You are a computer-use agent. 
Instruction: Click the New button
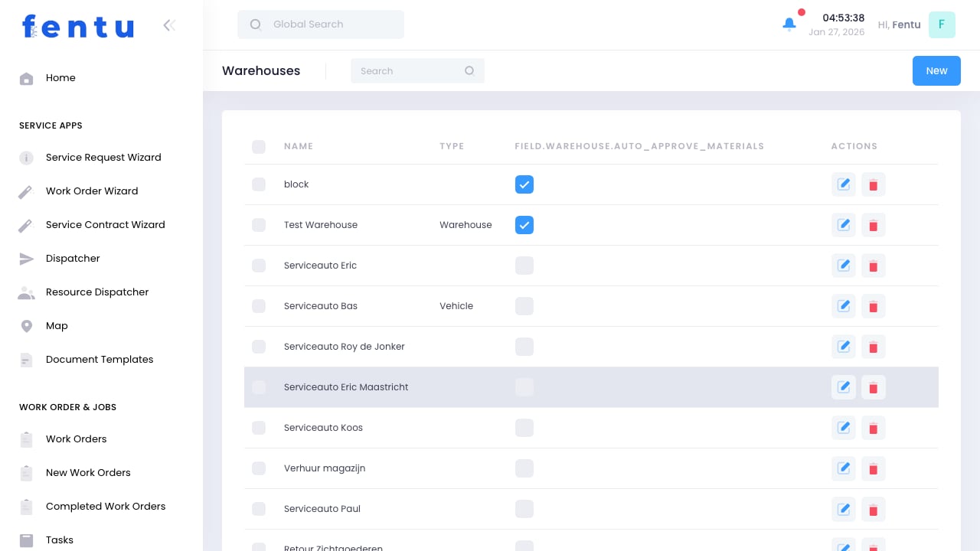click(x=936, y=70)
